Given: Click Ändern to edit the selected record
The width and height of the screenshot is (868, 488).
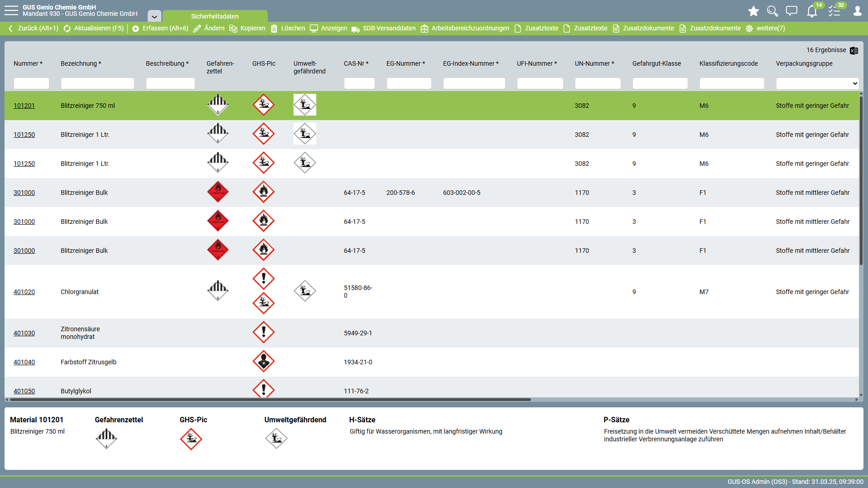Looking at the screenshot, I should [x=209, y=28].
